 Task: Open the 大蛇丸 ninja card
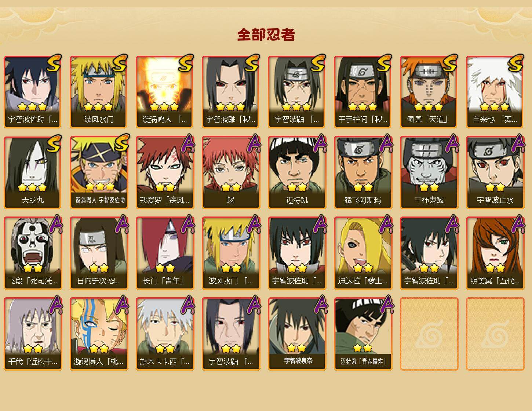33,172
